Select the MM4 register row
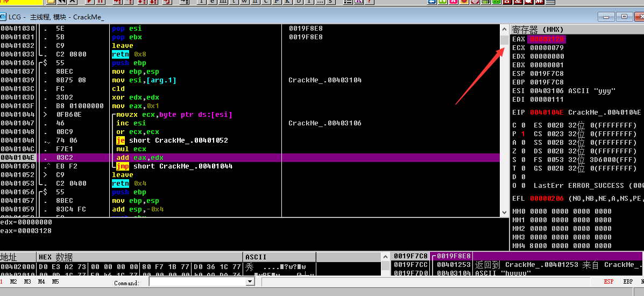Image resolution: width=644 pixels, height=296 pixels. 562,246
